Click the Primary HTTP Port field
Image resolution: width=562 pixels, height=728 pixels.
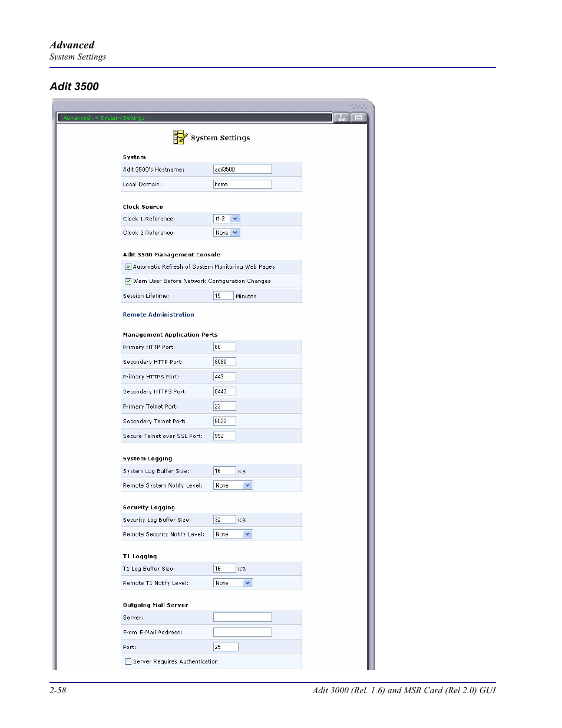click(x=224, y=347)
